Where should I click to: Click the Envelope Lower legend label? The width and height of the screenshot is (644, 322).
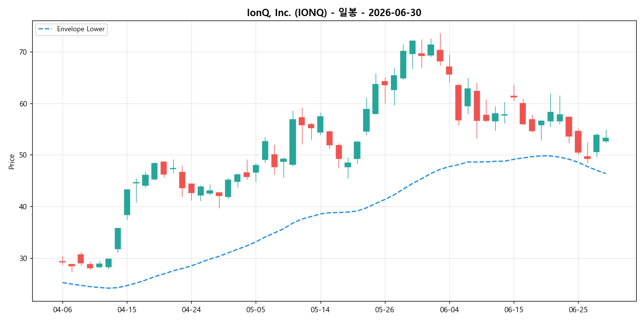pos(80,29)
